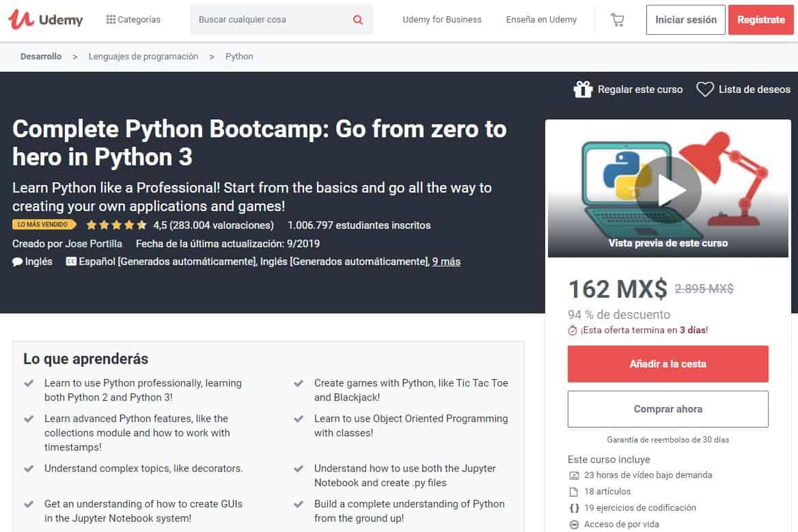This screenshot has height=532, width=798.
Task: Go to Lenguajes de programación breadcrumb
Action: click(x=143, y=57)
